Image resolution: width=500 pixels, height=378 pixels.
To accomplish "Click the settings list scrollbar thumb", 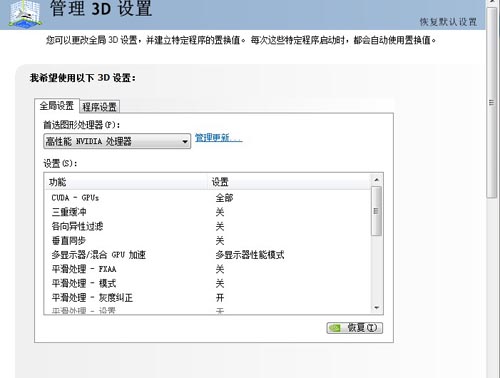I will (377, 211).
